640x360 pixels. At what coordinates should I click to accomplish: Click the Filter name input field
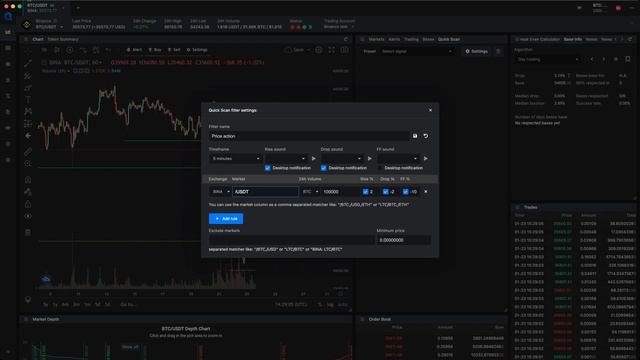click(309, 136)
